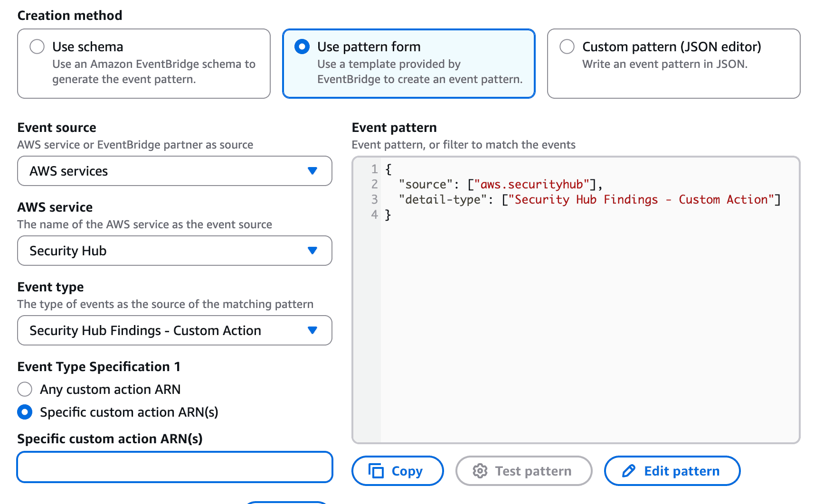
Task: Expand the AWS service Security Hub dropdown
Action: [x=174, y=251]
